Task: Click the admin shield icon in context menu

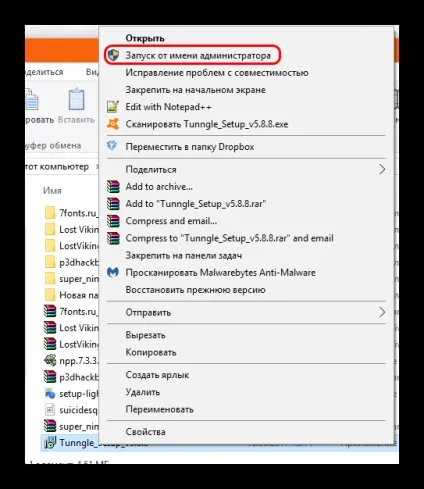Action: (x=113, y=55)
